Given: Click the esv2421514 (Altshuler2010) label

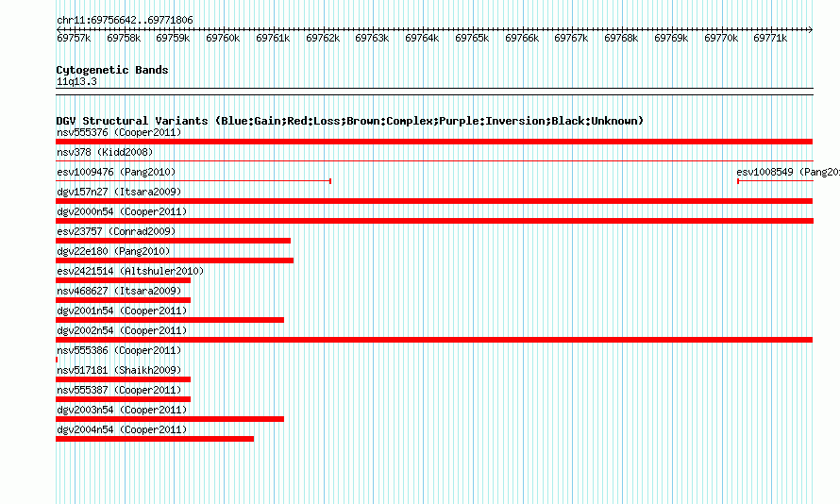Looking at the screenshot, I should point(130,271).
